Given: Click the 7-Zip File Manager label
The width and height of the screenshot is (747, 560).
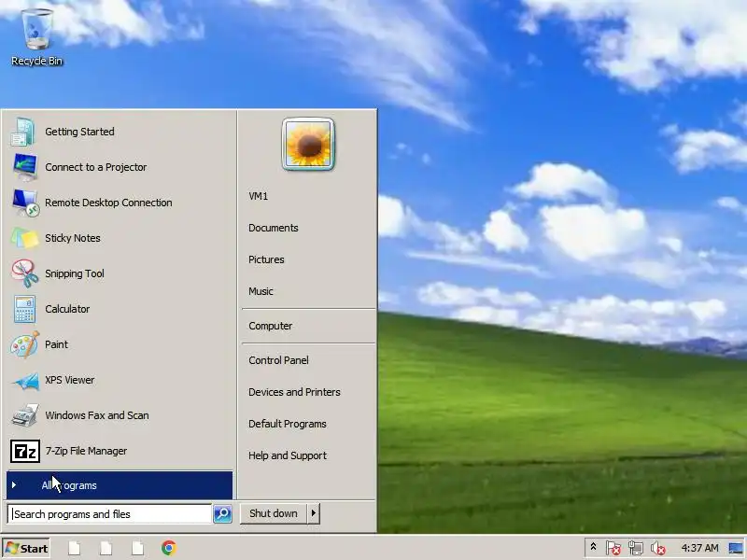Looking at the screenshot, I should pos(86,451).
